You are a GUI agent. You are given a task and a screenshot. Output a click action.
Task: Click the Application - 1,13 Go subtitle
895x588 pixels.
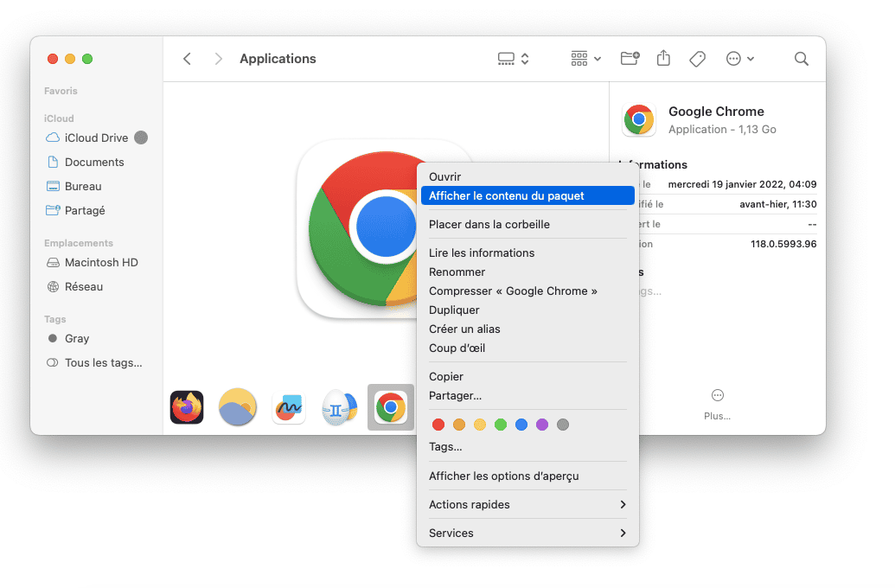(722, 130)
